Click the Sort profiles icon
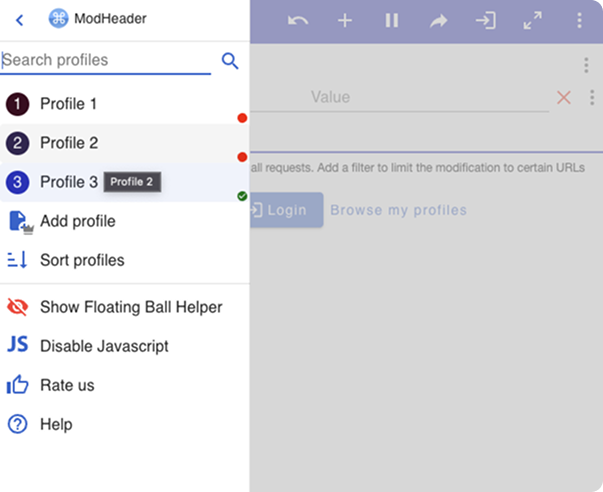603x492 pixels. coord(17,260)
